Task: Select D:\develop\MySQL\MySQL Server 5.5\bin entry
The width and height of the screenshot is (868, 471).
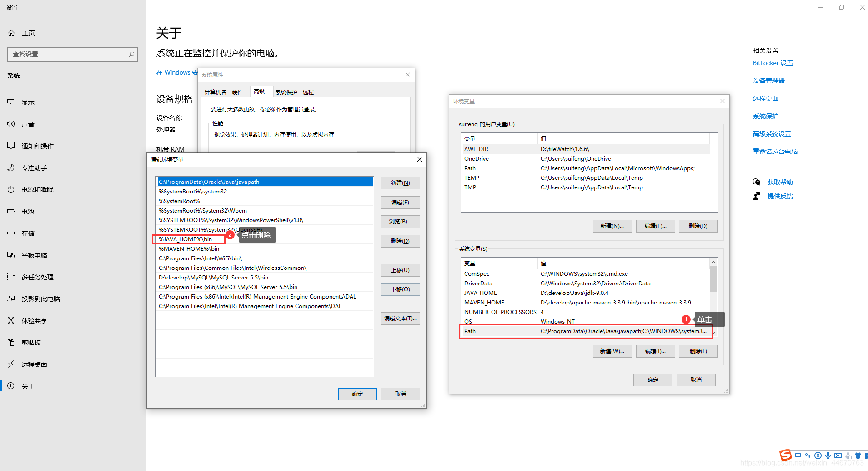Action: (265, 278)
